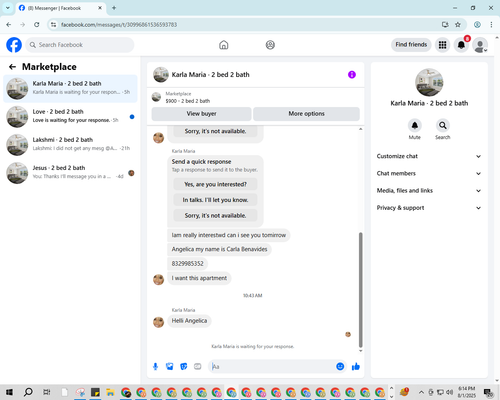The image size is (500, 400).
Task: Click the 'Helli Angelica' message bubble
Action: [x=189, y=321]
